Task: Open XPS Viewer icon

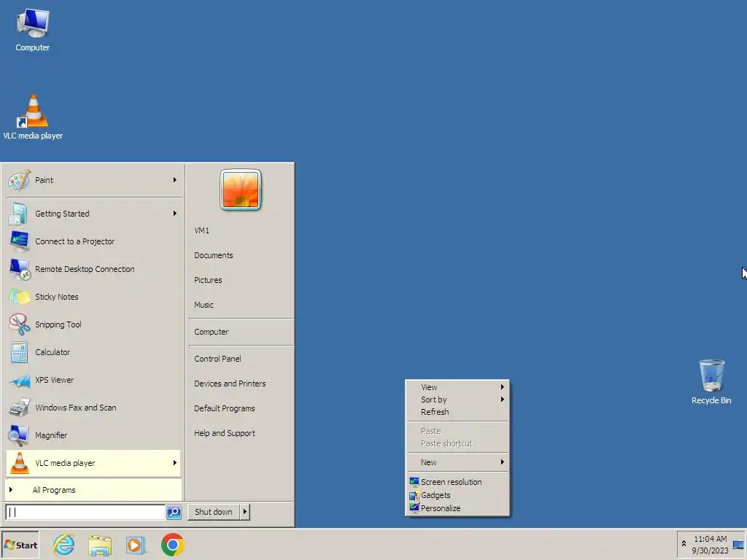Action: point(19,380)
